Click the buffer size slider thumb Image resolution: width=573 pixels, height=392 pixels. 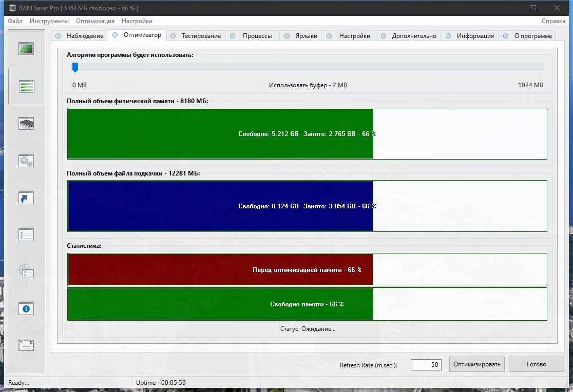coord(75,67)
